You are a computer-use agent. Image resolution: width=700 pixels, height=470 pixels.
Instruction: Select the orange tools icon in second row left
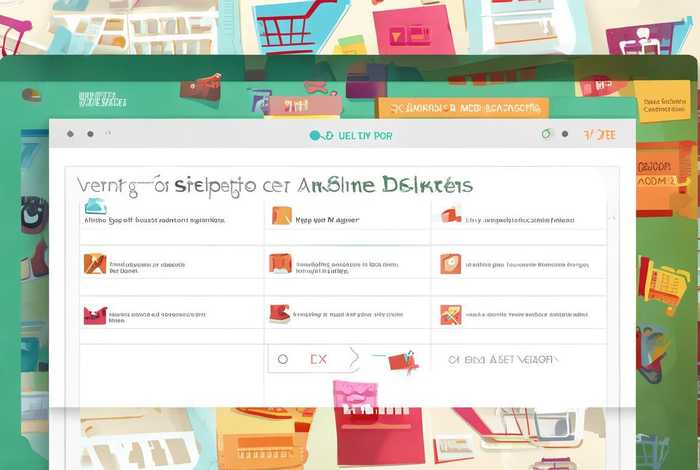[95, 264]
